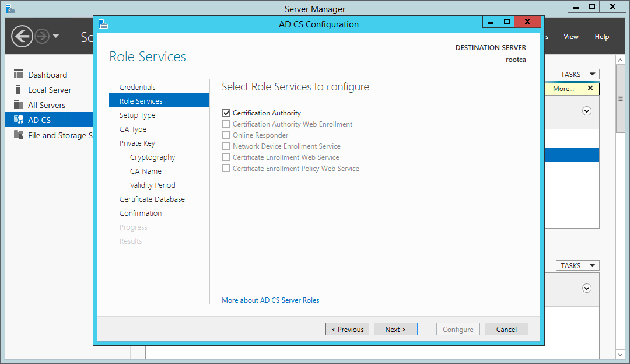Screen dimensions: 630x364
Task: Click the Select Role Services to configure heading
Action: (295, 87)
